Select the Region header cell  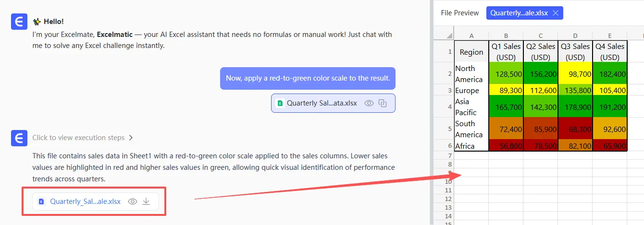[x=471, y=52]
